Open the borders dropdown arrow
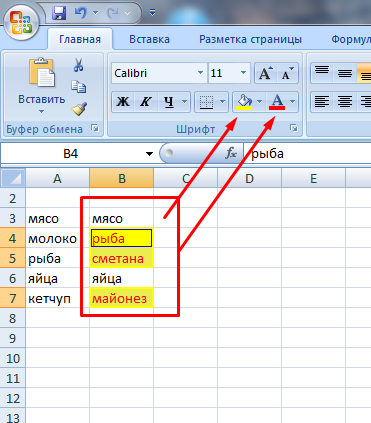Screen dimensions: 371x423 click(222, 102)
